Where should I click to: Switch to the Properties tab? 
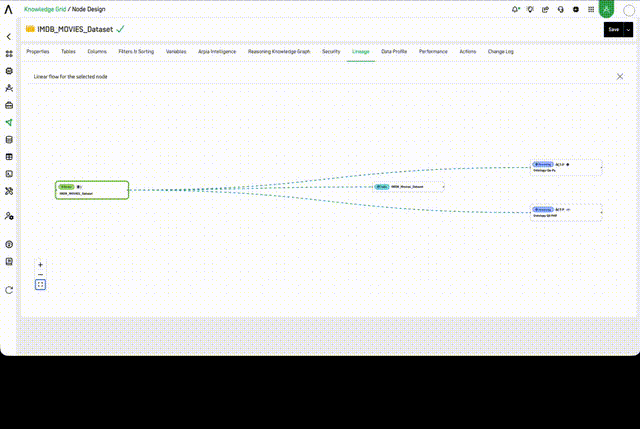tap(38, 51)
